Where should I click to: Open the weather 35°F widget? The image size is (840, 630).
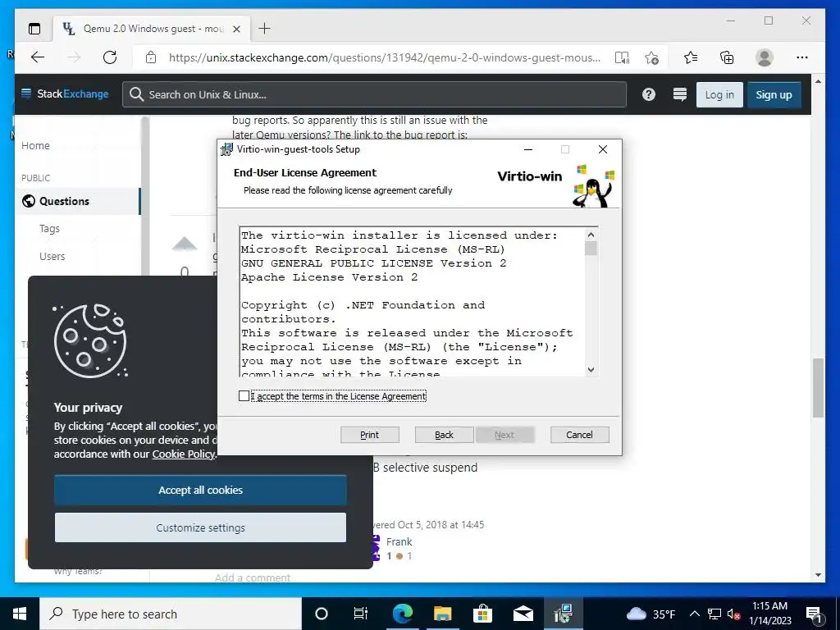(651, 614)
